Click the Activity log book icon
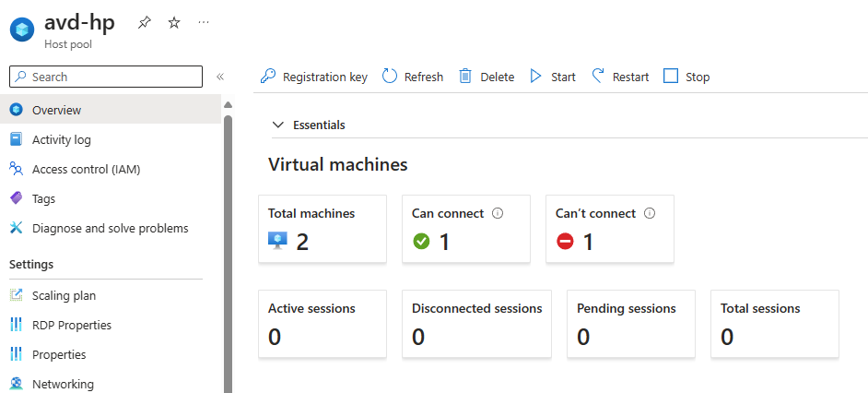 click(17, 139)
